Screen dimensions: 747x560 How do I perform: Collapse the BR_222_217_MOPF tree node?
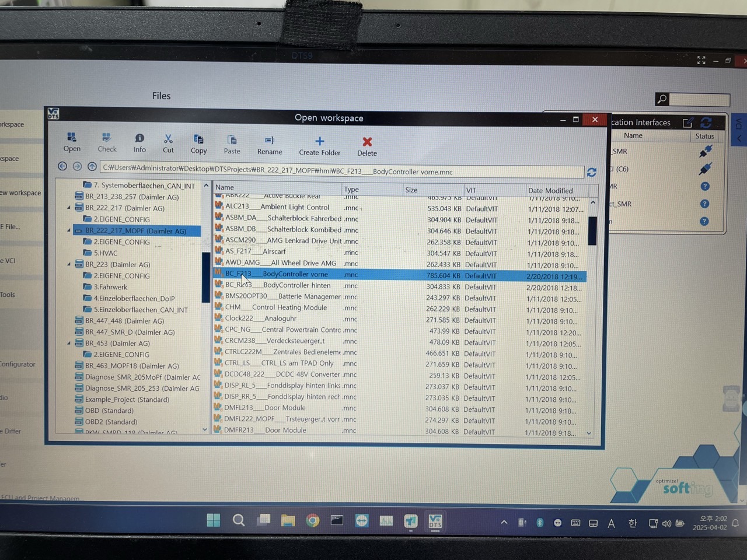click(69, 231)
